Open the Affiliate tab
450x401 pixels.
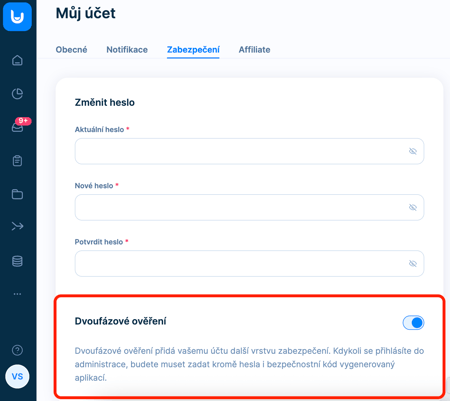(x=254, y=50)
